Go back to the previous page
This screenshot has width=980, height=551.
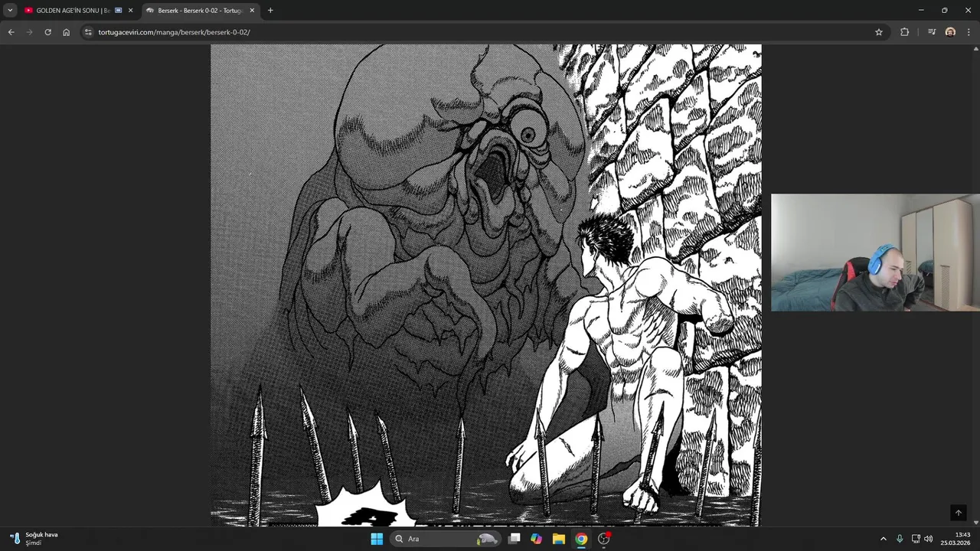click(11, 32)
